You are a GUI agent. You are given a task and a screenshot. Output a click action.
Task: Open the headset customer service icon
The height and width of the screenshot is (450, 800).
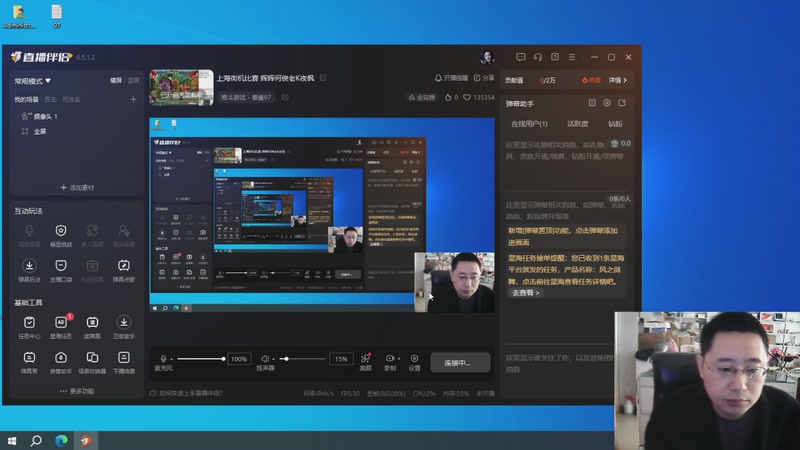pos(538,57)
